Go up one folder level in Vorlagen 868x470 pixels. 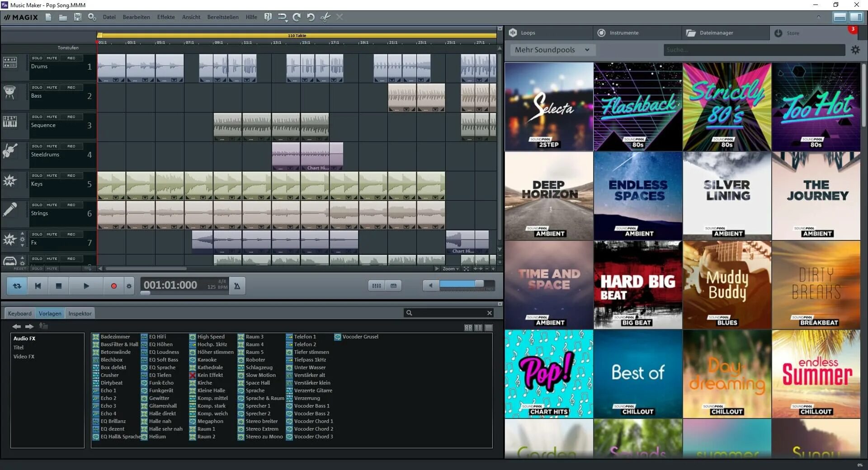43,326
